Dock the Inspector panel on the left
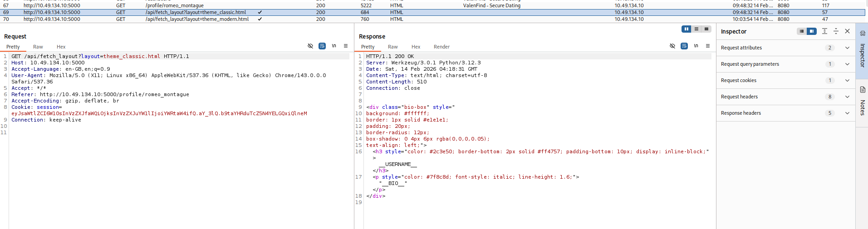Screen dimensions: 868x229 [802, 31]
